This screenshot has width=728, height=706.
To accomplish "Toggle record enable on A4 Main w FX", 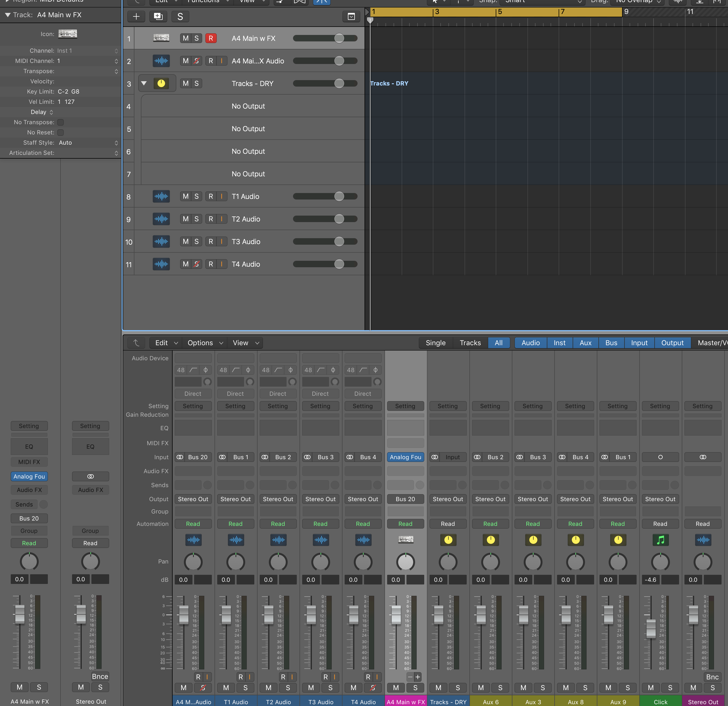I will click(x=210, y=38).
